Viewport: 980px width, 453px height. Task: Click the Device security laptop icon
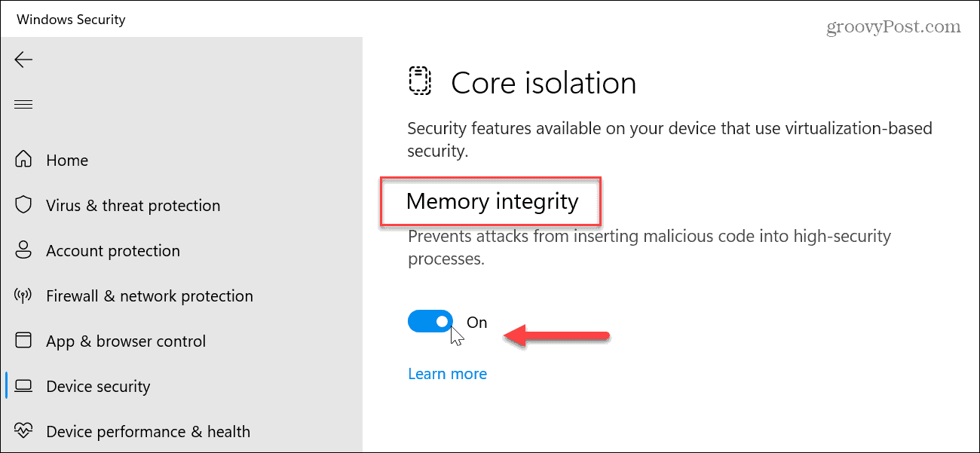tap(24, 386)
